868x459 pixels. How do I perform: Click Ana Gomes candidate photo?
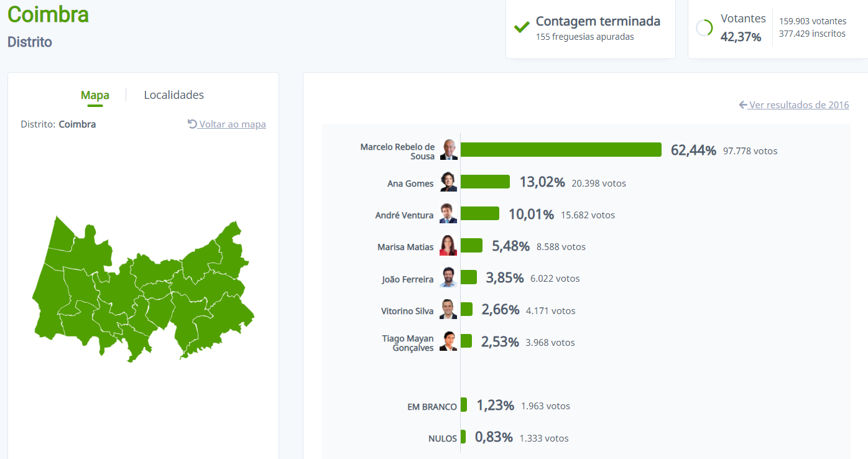(x=448, y=182)
